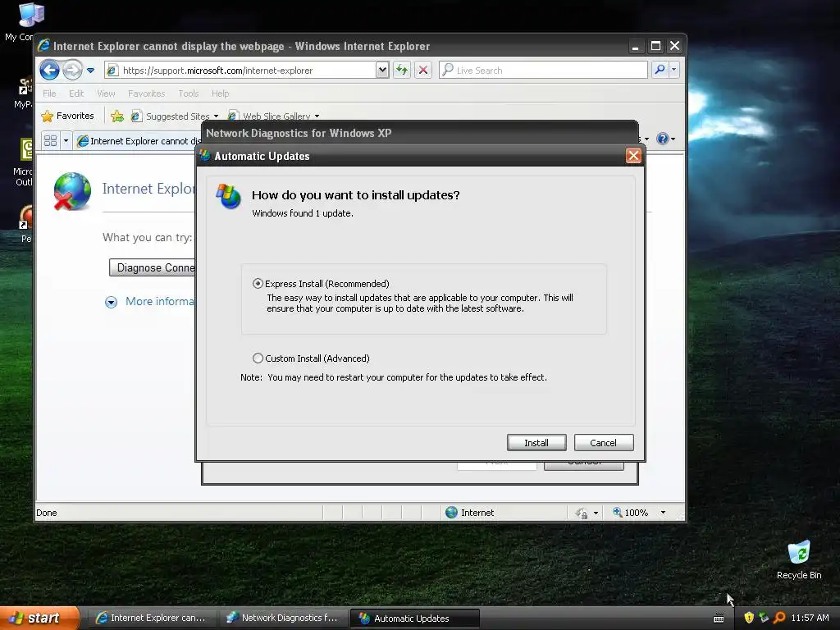
Task: Open the tab list dropdown arrow
Action: [x=66, y=140]
